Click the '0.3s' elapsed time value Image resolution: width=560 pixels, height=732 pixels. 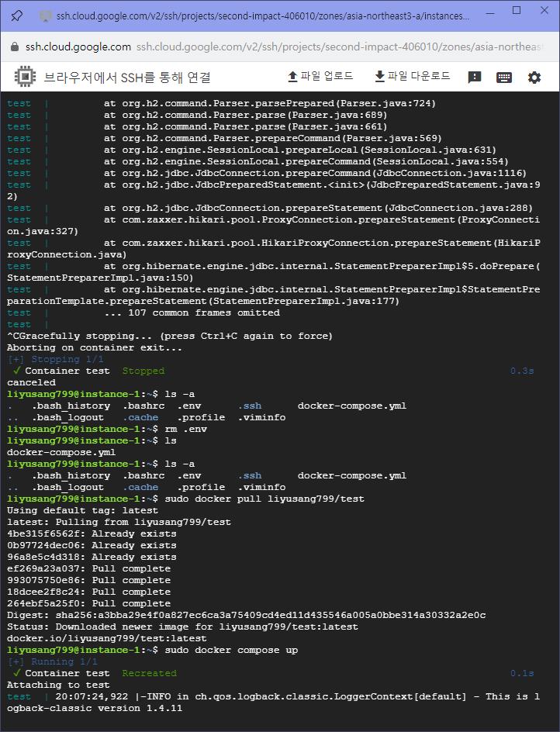pos(522,371)
